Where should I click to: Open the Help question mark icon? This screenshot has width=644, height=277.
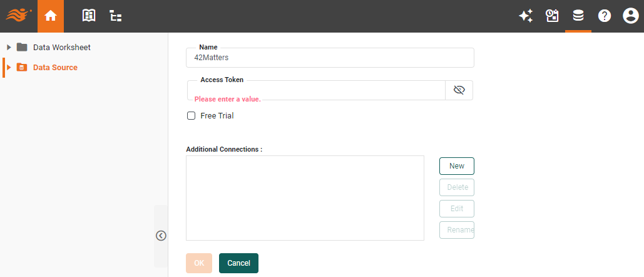(x=604, y=16)
